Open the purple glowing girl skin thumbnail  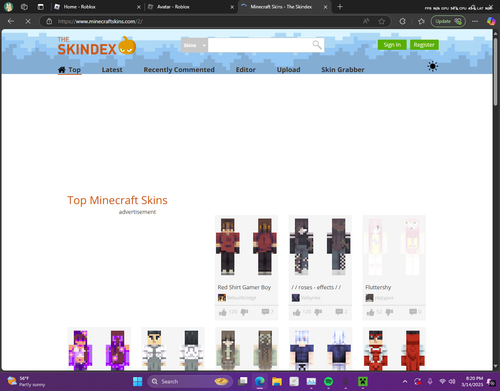pyautogui.click(x=99, y=349)
